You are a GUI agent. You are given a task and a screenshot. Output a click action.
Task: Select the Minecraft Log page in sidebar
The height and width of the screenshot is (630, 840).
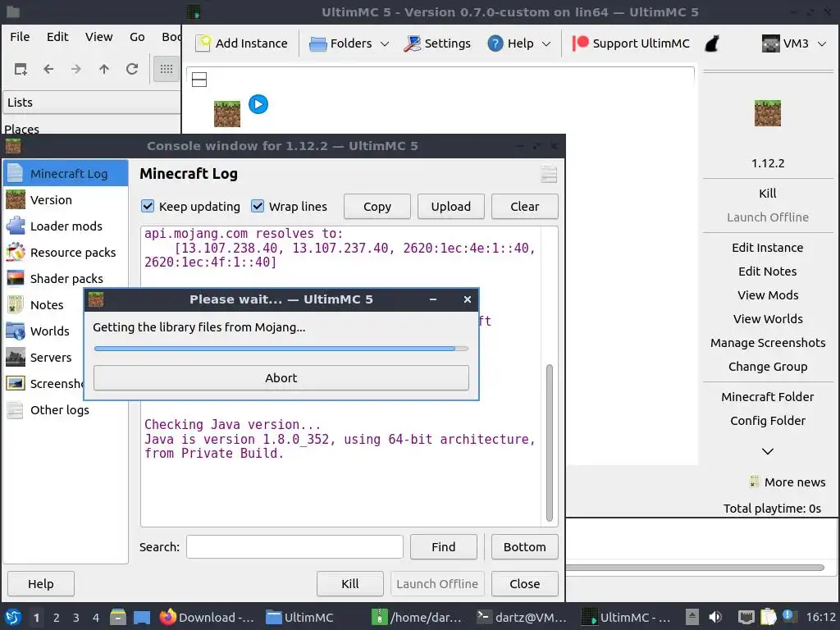66,174
